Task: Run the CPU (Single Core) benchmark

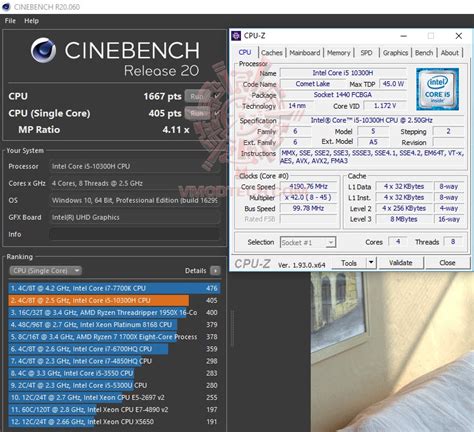Action: (x=197, y=113)
